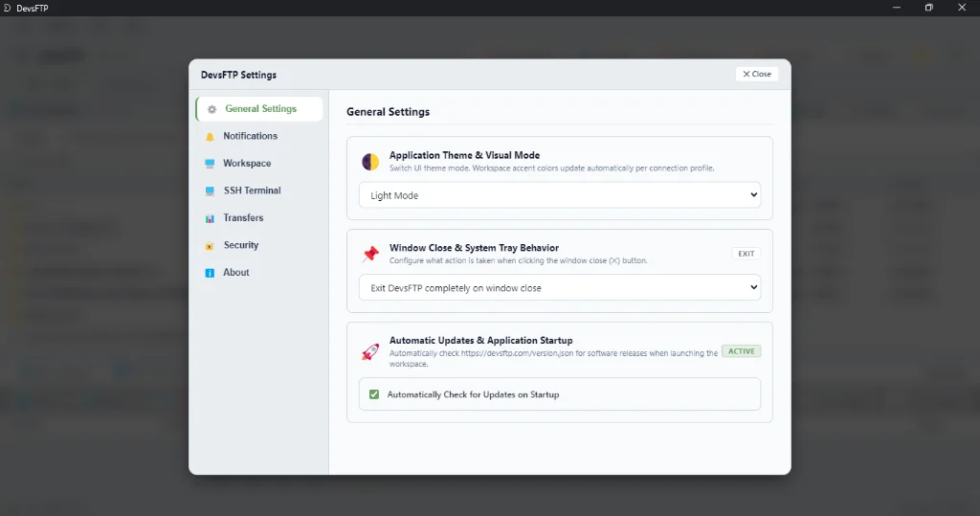980x516 pixels.
Task: Close the DevsFTP Settings dialog
Action: [757, 74]
